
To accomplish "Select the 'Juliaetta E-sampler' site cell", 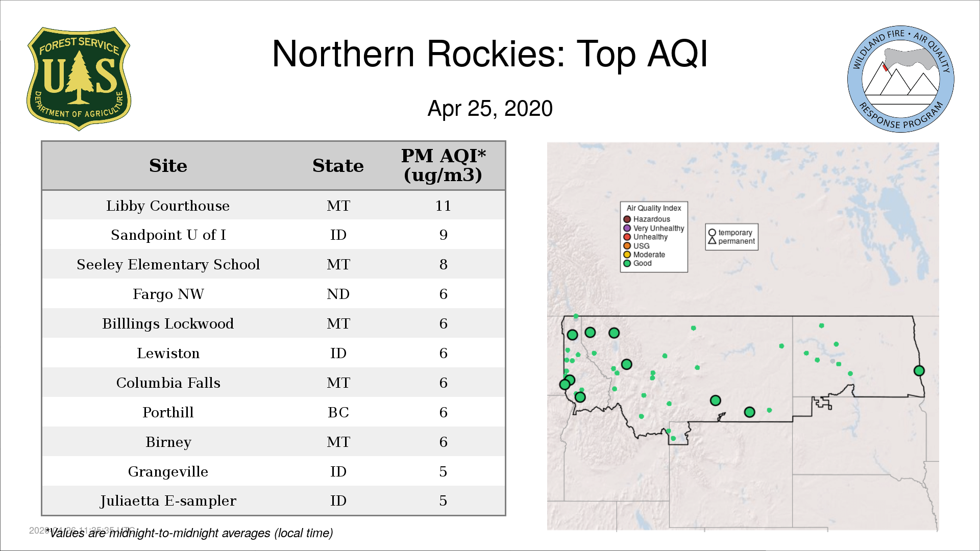I will pyautogui.click(x=168, y=501).
